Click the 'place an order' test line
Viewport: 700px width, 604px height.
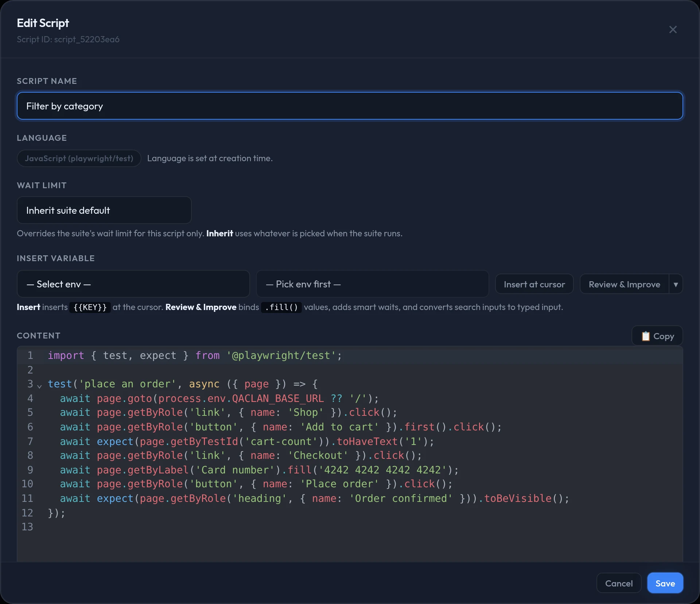point(183,384)
